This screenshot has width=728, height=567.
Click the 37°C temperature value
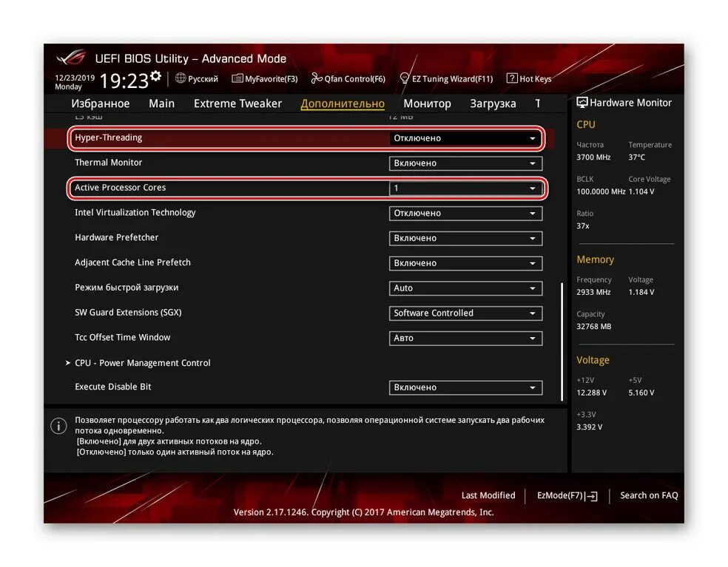(x=636, y=157)
